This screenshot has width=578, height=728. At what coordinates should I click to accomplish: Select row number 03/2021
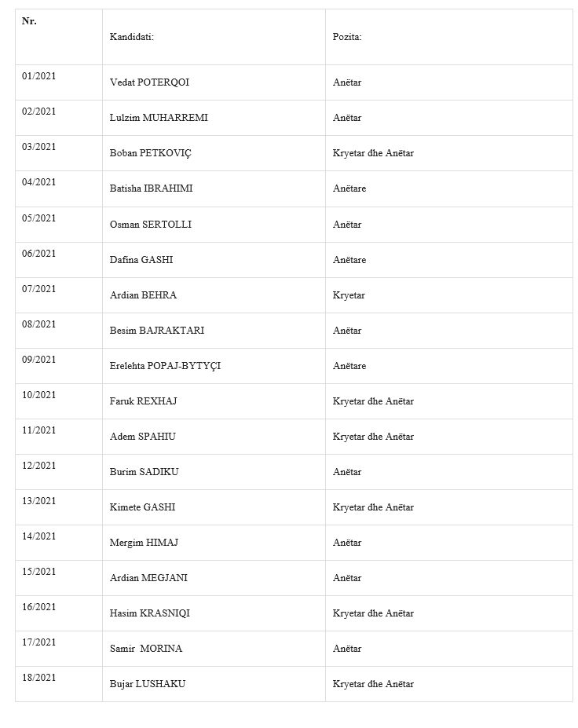[x=38, y=147]
